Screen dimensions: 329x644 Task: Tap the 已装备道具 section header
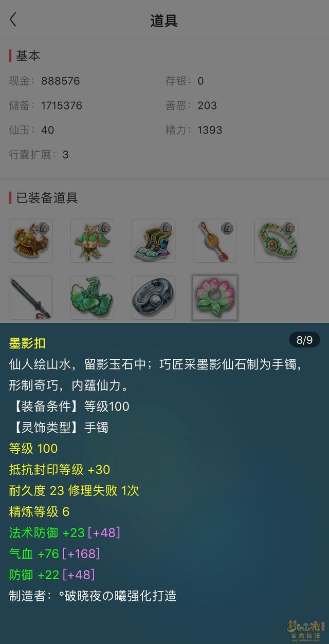47,198
